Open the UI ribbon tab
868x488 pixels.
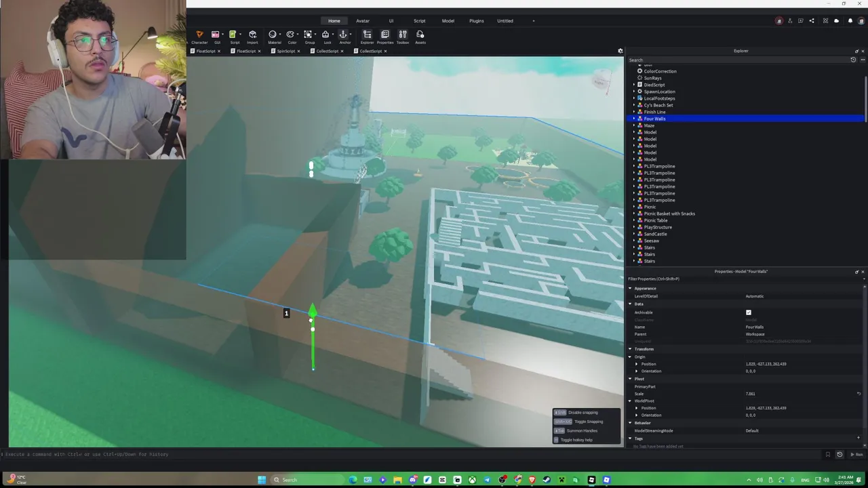click(x=391, y=21)
